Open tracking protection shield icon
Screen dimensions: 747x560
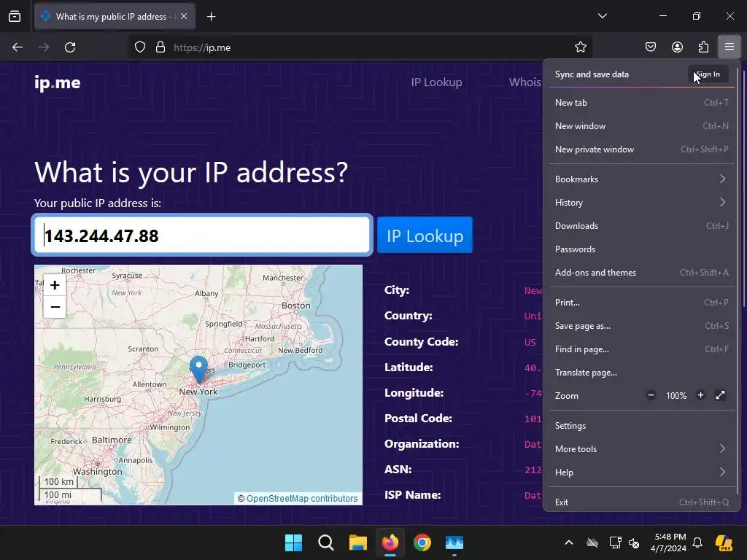[x=139, y=47]
